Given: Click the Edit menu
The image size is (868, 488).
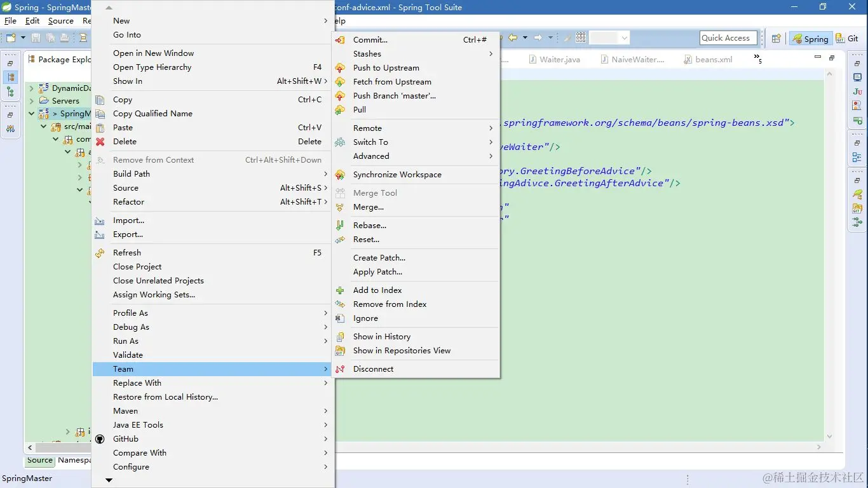Looking at the screenshot, I should click(32, 21).
